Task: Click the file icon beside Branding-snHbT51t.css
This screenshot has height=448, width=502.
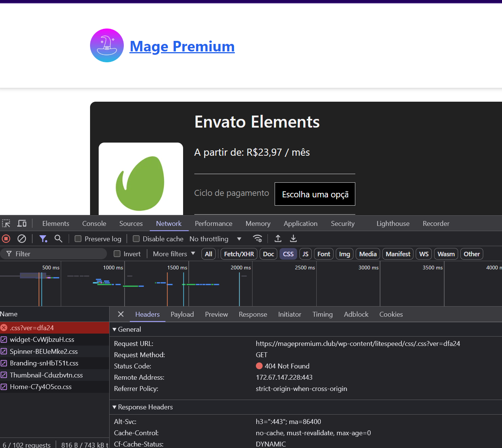Action: click(4, 363)
